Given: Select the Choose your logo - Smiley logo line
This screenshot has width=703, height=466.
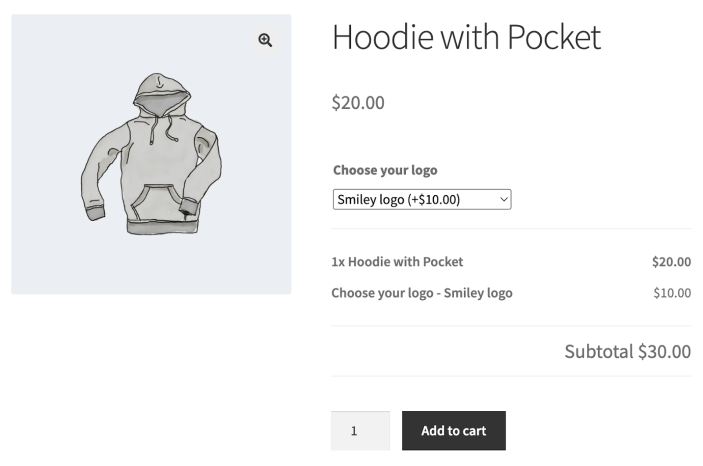Looking at the screenshot, I should pos(421,293).
